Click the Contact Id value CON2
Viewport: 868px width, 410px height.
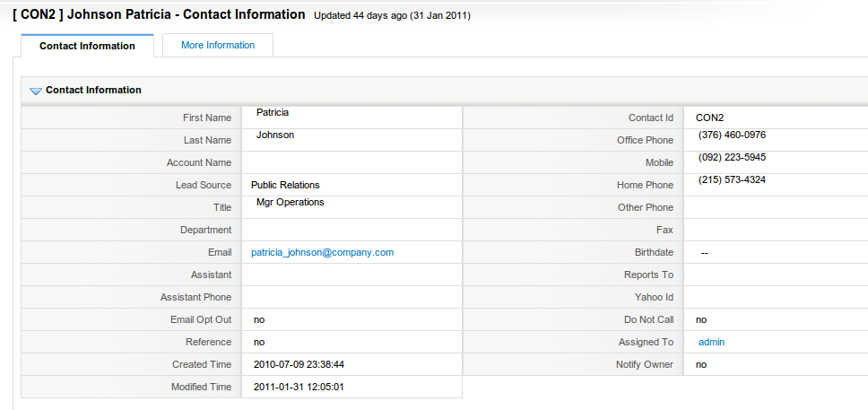pos(709,118)
